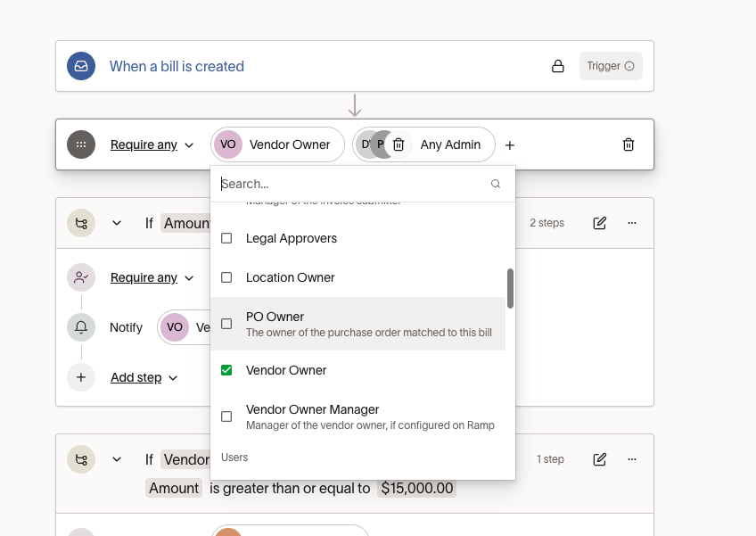This screenshot has width=756, height=536.
Task: Click the Amount tag in Vendor condition
Action: (x=174, y=488)
